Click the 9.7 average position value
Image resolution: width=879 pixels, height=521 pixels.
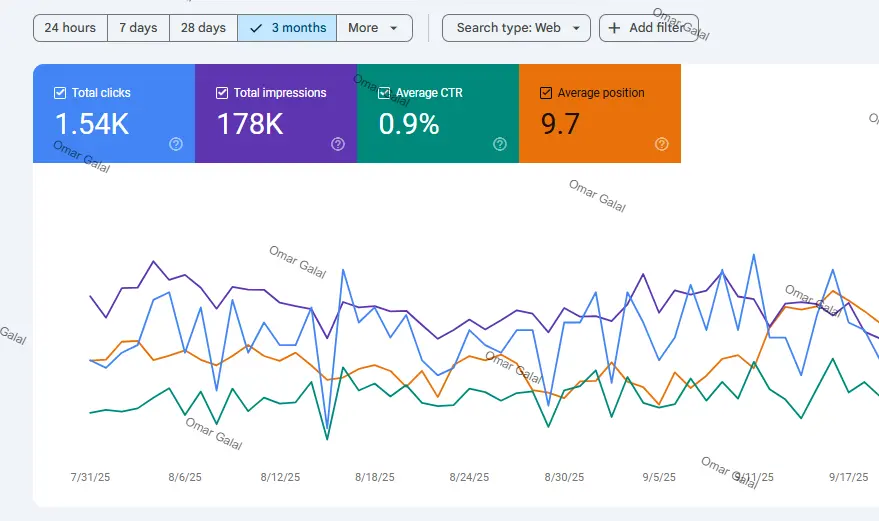[x=560, y=124]
